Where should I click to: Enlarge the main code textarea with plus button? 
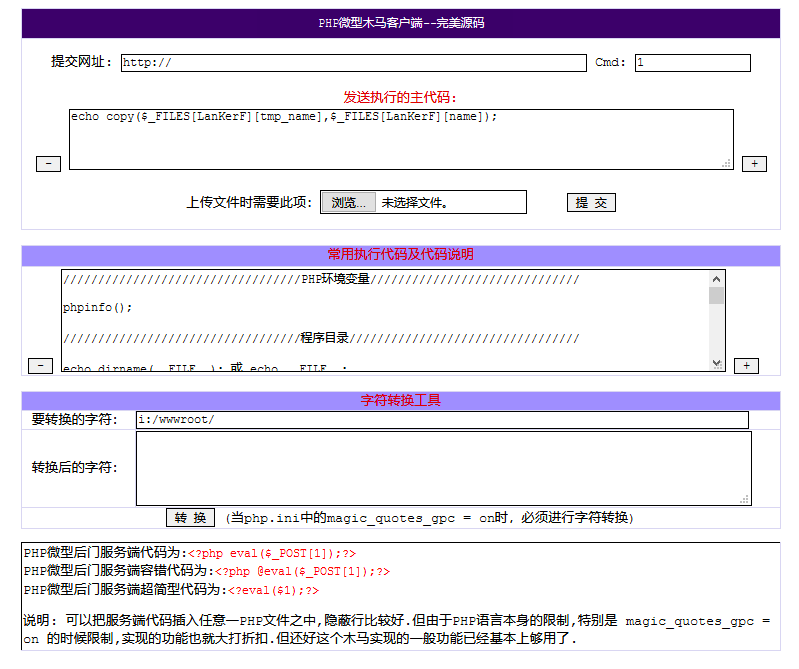(x=754, y=164)
